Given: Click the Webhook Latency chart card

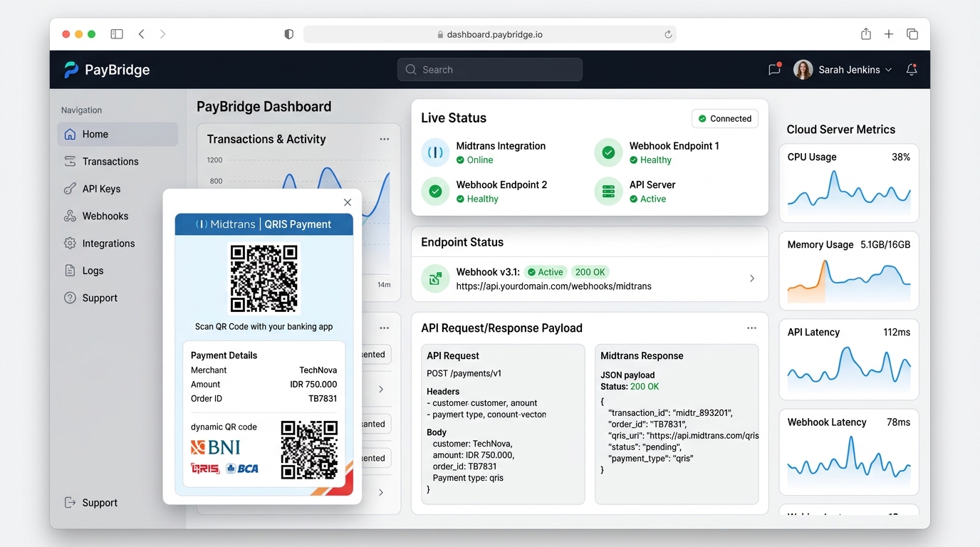Looking at the screenshot, I should pyautogui.click(x=849, y=452).
